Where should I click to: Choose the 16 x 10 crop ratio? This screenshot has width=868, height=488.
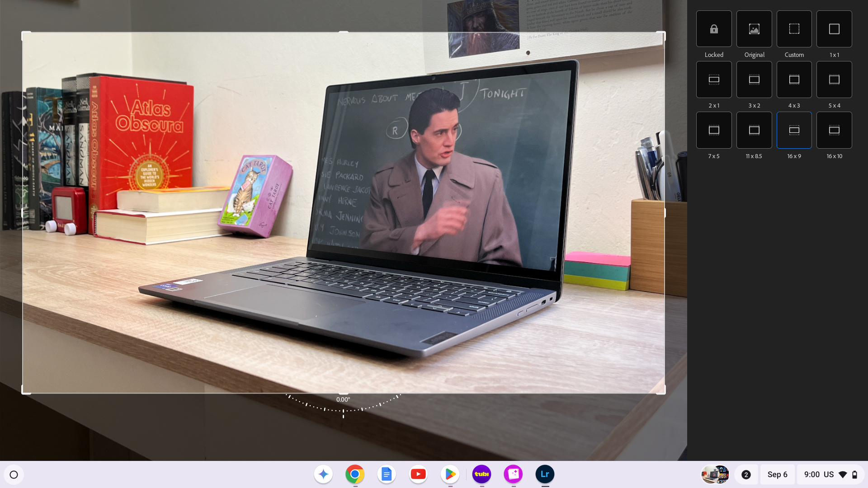(834, 130)
